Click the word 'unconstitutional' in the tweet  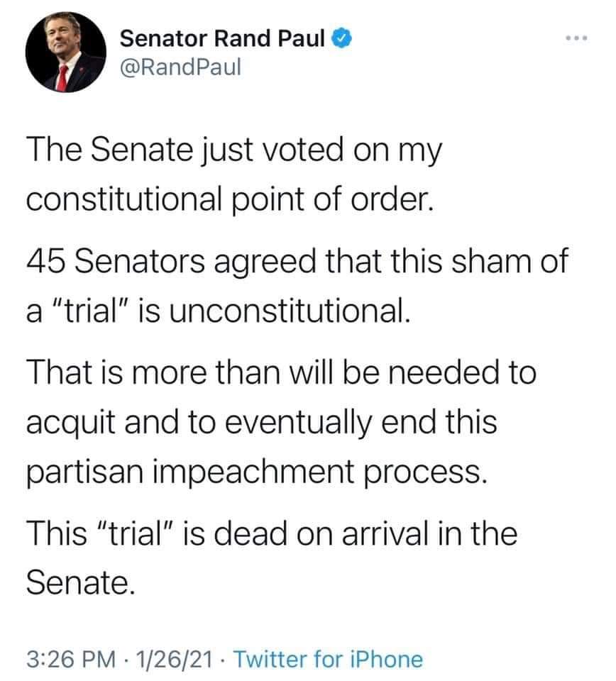pos(290,311)
